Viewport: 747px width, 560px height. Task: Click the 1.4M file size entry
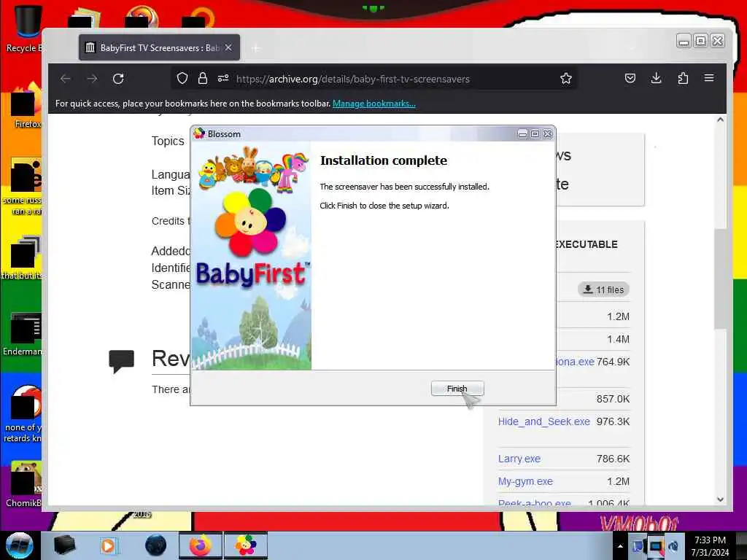[618, 340]
